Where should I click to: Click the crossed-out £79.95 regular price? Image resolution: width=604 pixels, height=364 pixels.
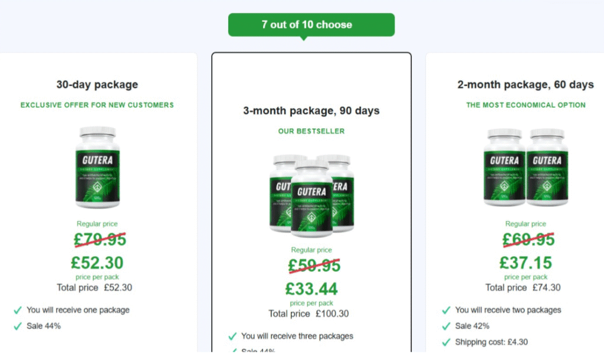point(98,240)
